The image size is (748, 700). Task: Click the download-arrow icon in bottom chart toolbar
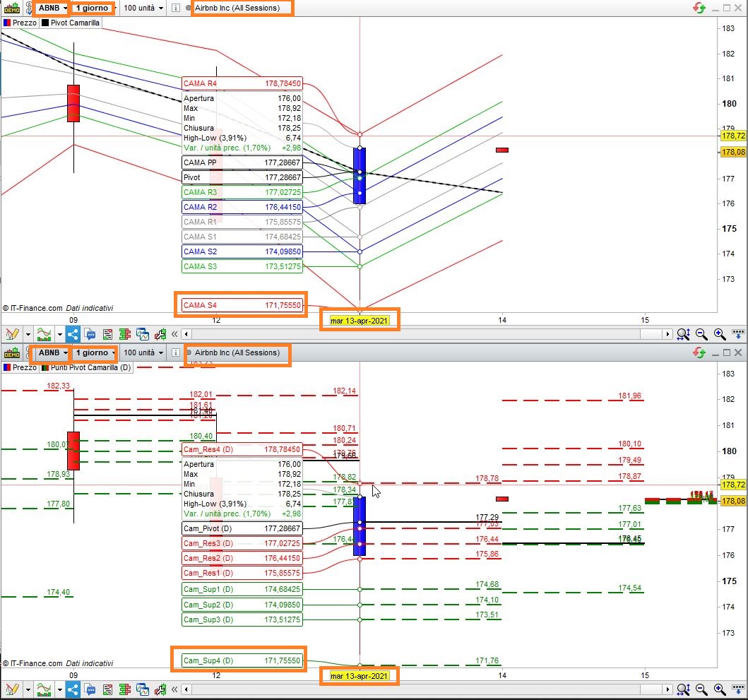738,689
